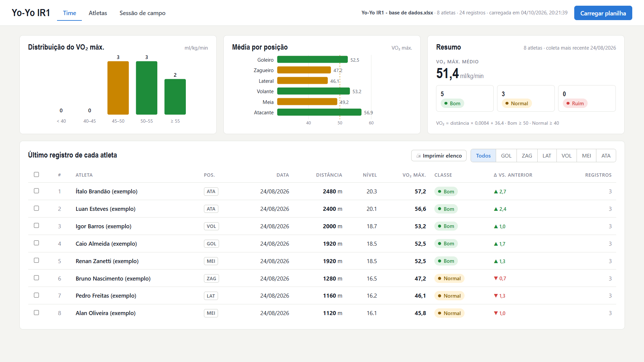This screenshot has height=362, width=644.
Task: Switch to the Atletas tab
Action: pos(98,13)
